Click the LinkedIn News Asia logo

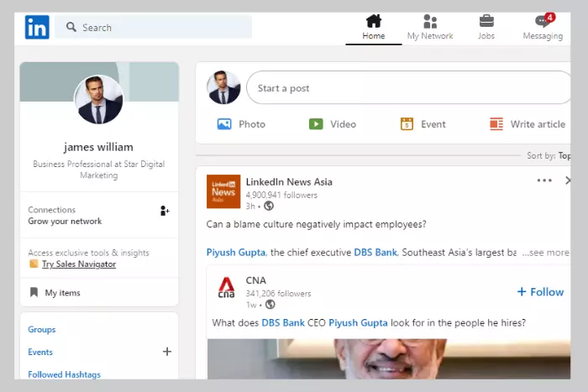(223, 191)
